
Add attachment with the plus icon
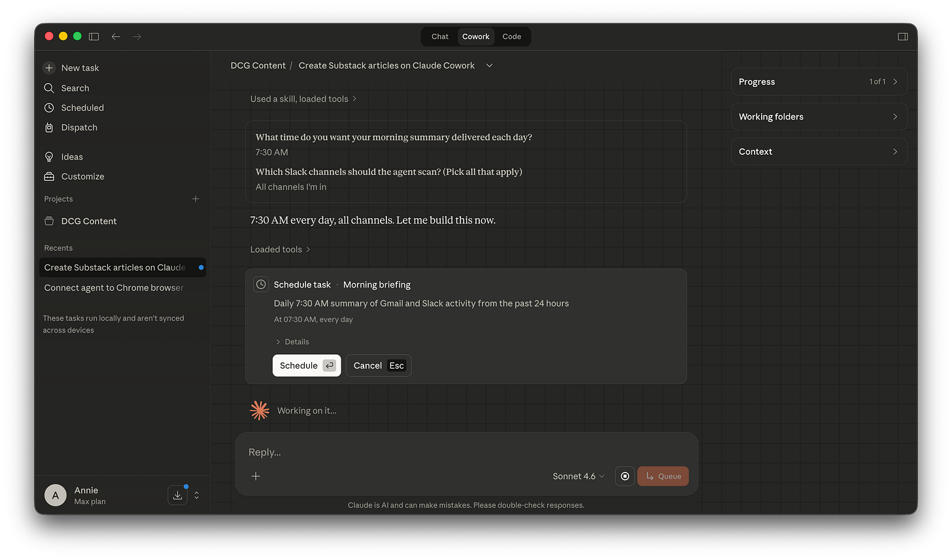point(256,476)
